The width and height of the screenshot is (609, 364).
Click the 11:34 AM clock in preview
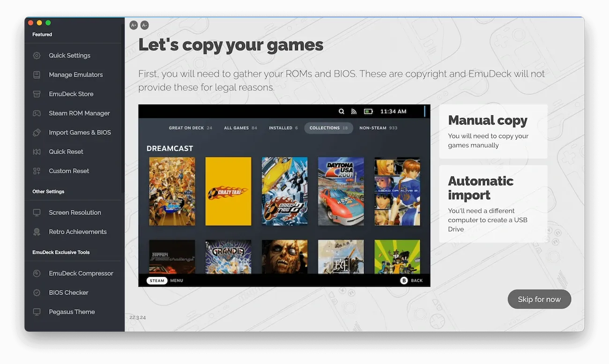click(x=393, y=111)
